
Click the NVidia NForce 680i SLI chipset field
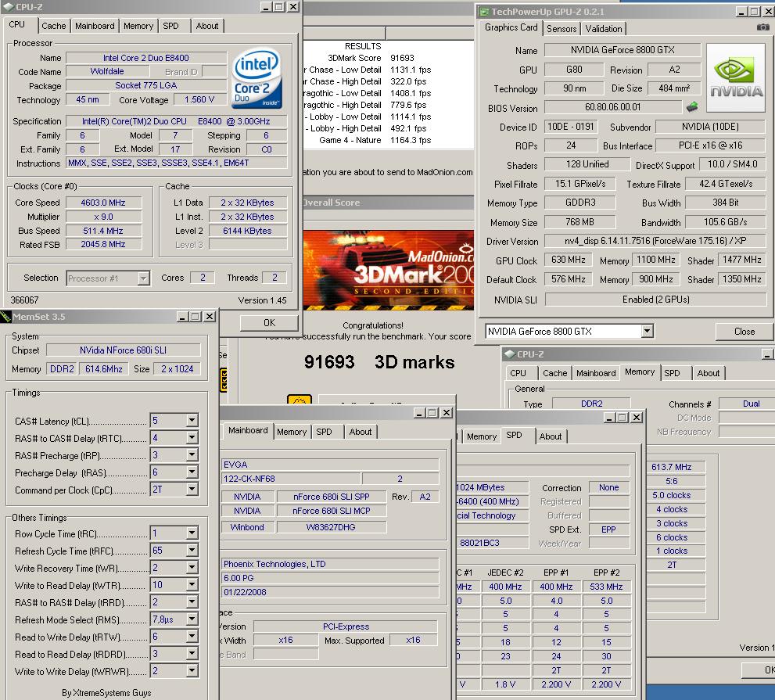[123, 350]
